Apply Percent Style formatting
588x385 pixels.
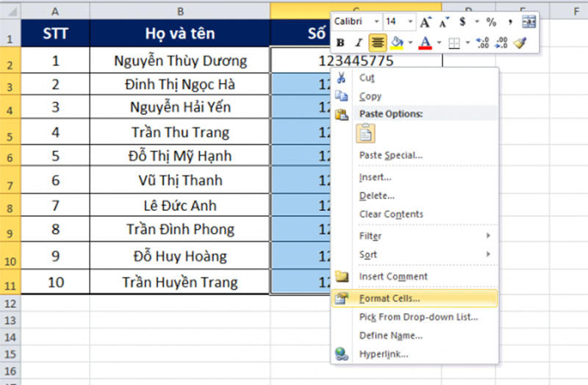click(491, 22)
